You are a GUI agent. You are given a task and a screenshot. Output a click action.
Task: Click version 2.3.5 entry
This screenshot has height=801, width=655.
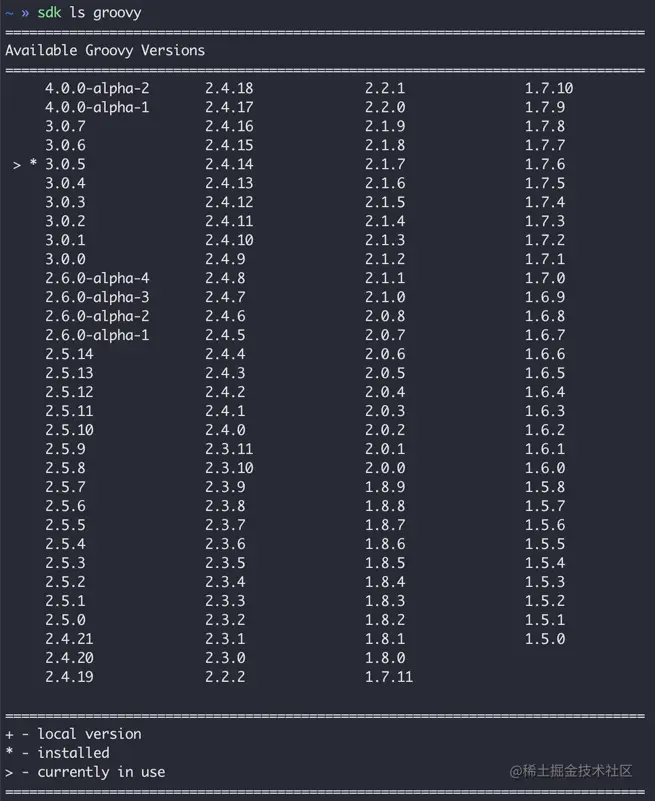[225, 562]
